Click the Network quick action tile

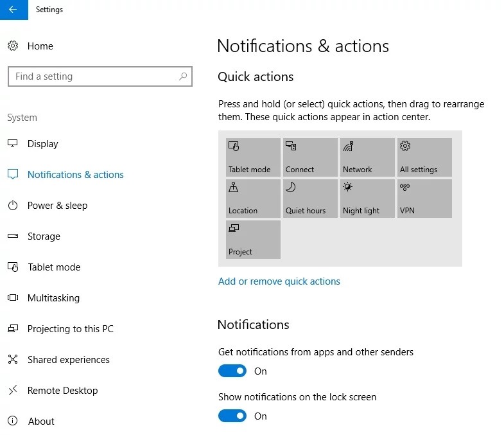tap(367, 157)
